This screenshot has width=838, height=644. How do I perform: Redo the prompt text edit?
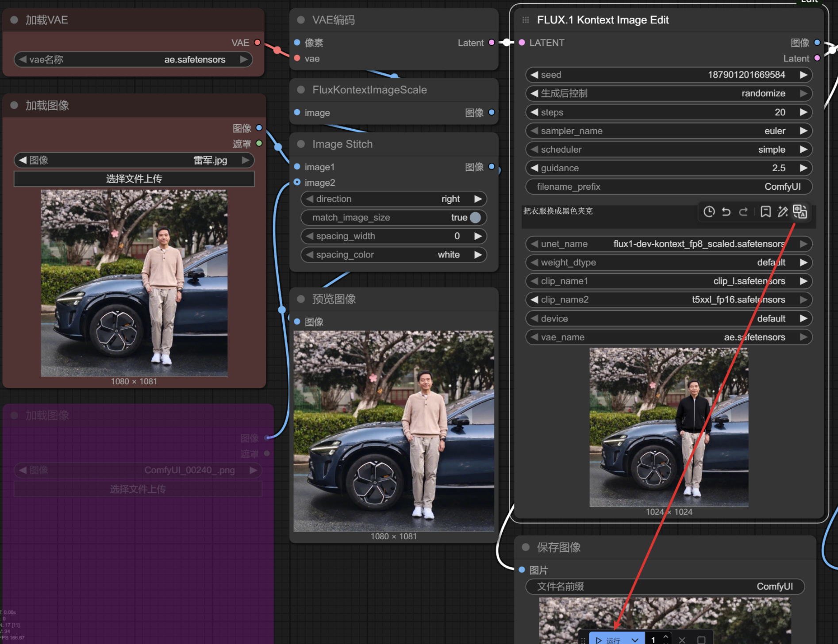pos(744,212)
